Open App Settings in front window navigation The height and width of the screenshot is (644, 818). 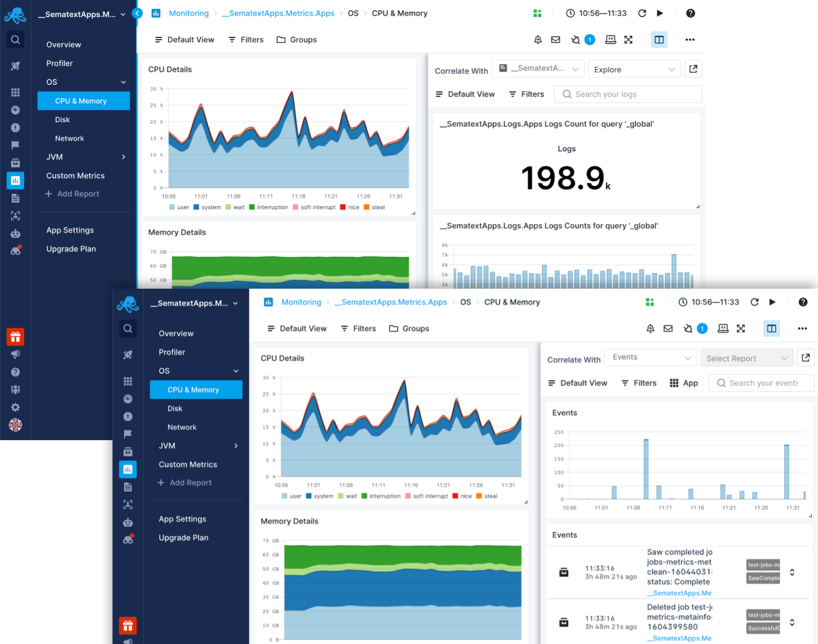click(182, 519)
